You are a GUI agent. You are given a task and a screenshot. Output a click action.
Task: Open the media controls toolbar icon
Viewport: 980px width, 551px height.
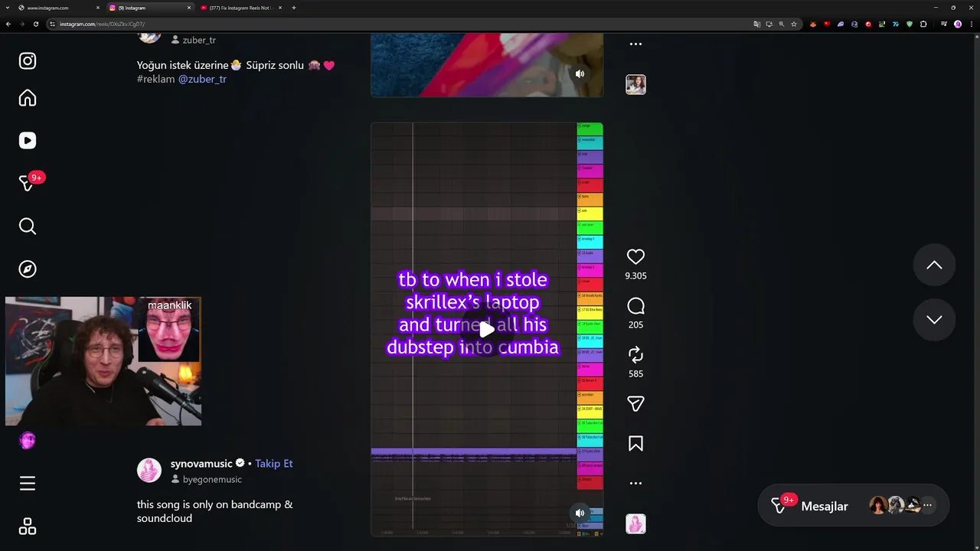[x=944, y=24]
